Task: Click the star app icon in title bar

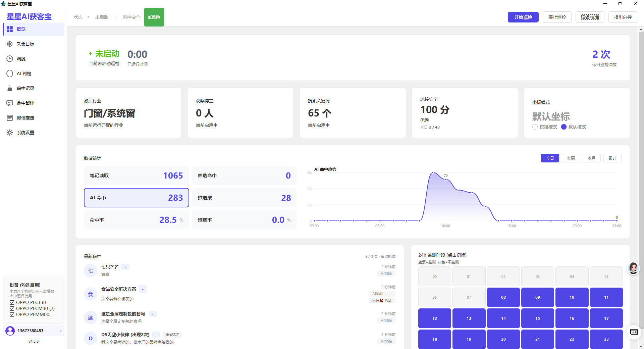Action: tap(3, 4)
